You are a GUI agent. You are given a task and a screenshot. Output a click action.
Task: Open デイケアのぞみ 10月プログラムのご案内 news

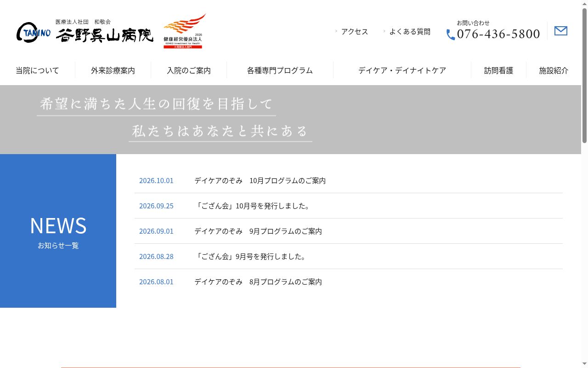(260, 180)
